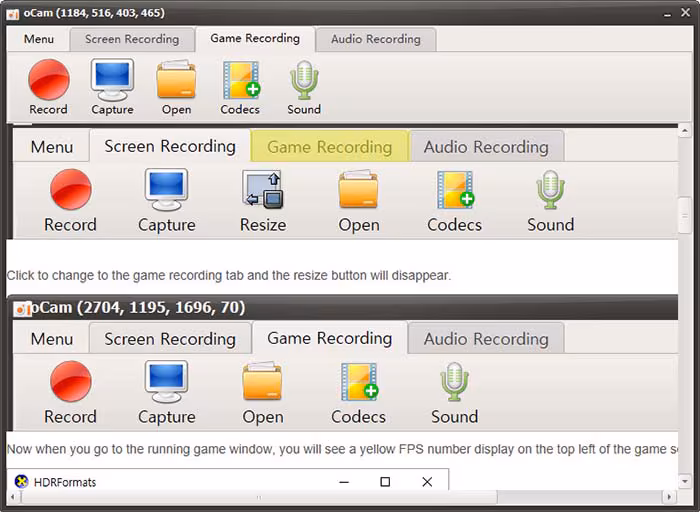Click Sound in the toolbar containing Resize

point(550,190)
